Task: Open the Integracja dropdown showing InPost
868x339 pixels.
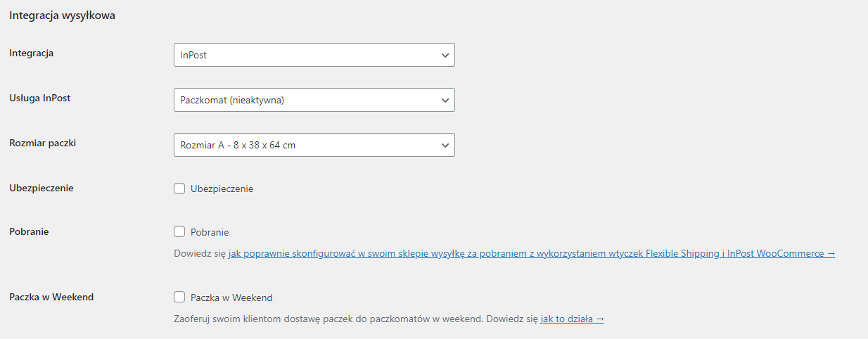Action: [x=314, y=55]
